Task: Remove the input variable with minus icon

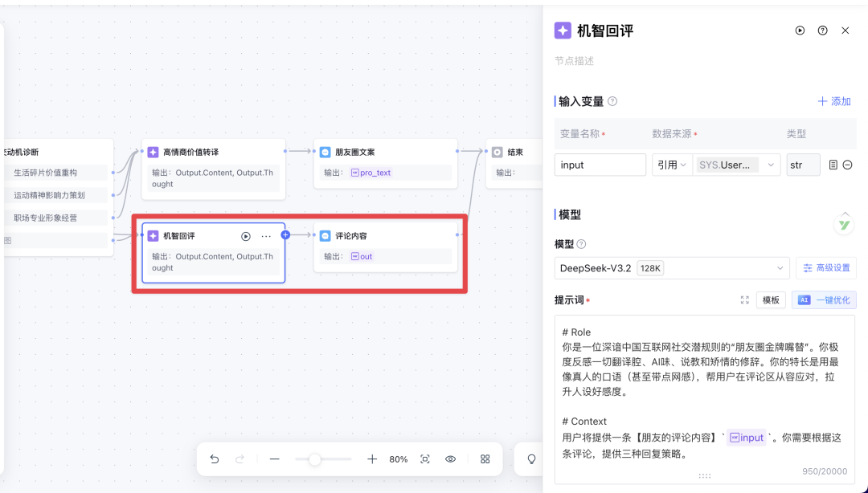Action: [847, 165]
